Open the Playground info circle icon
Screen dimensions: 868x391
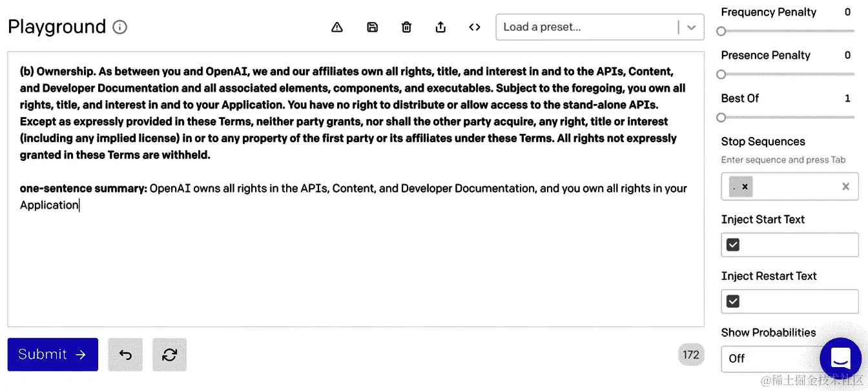tap(120, 27)
